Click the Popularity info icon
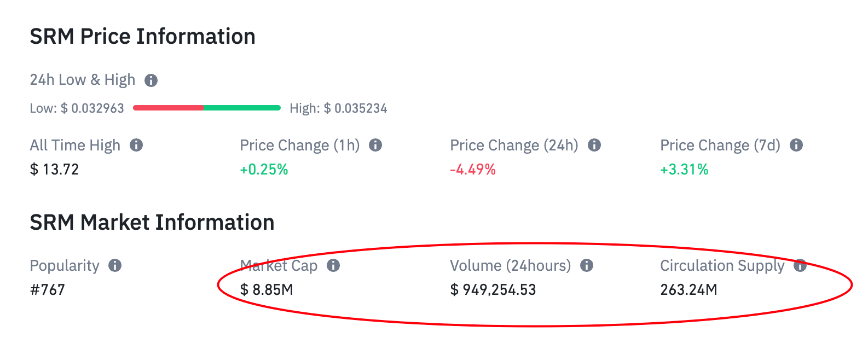The width and height of the screenshot is (868, 349). 115,265
